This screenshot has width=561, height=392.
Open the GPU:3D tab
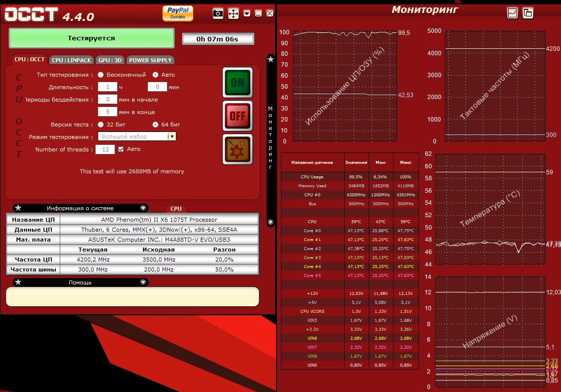pos(110,60)
